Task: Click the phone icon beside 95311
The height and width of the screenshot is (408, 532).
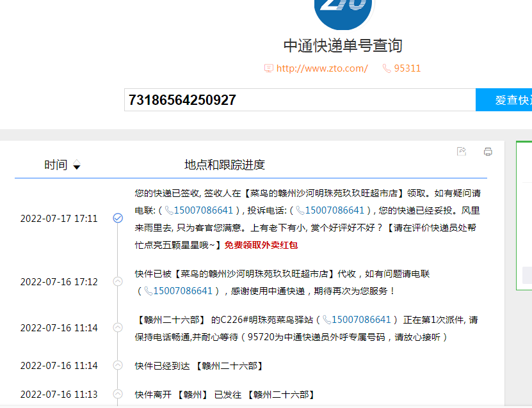Action: pos(387,68)
